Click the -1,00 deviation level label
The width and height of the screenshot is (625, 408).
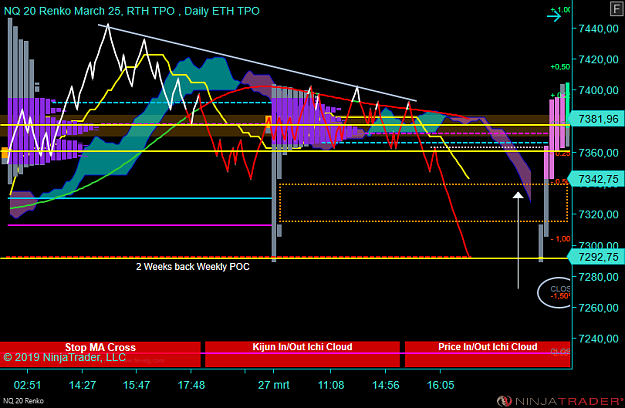pyautogui.click(x=560, y=239)
